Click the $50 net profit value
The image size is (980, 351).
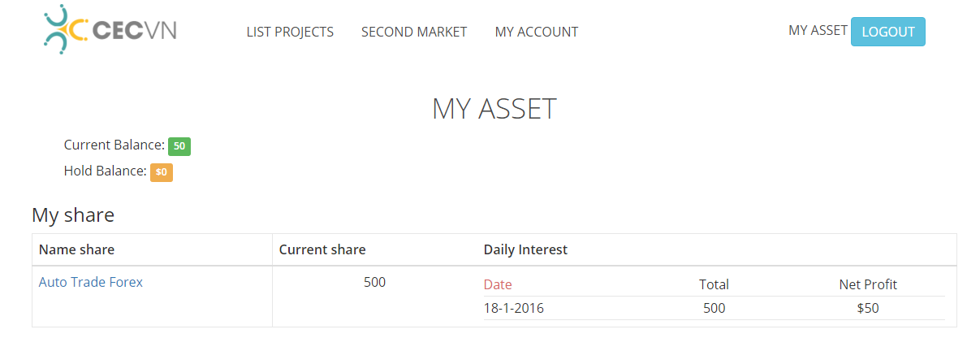click(x=868, y=308)
